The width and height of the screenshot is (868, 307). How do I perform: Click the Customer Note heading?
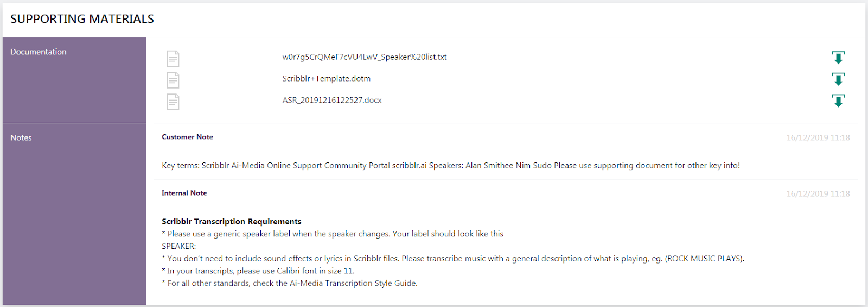coord(187,137)
